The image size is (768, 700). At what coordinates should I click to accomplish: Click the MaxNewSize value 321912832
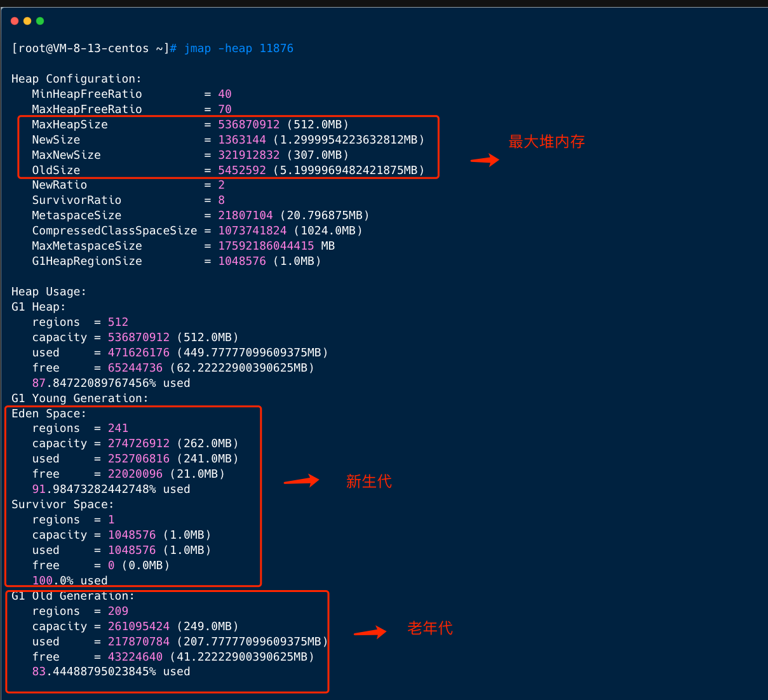coord(249,155)
